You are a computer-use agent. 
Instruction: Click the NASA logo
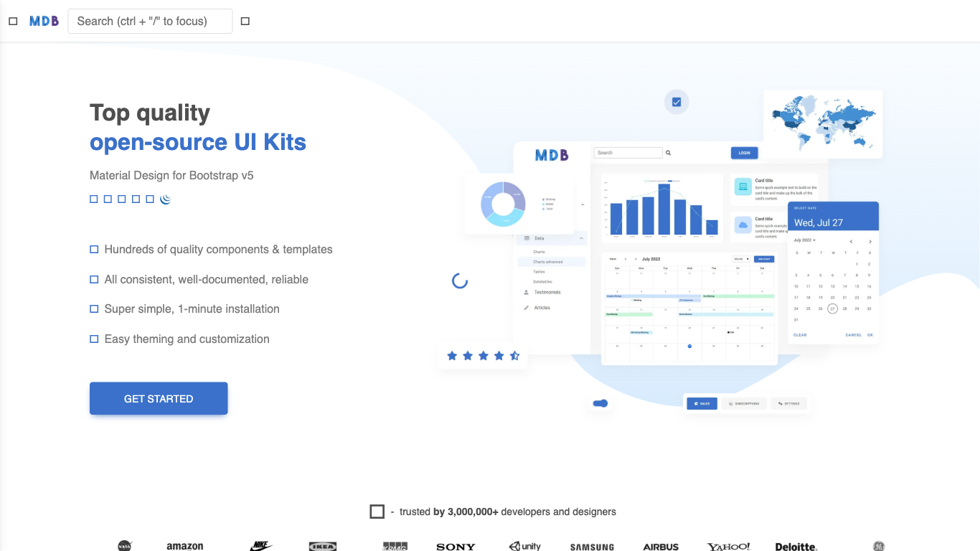(125, 546)
